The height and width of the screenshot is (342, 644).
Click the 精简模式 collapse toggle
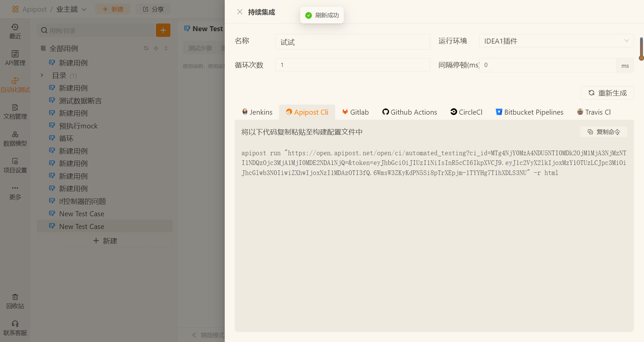tap(208, 335)
